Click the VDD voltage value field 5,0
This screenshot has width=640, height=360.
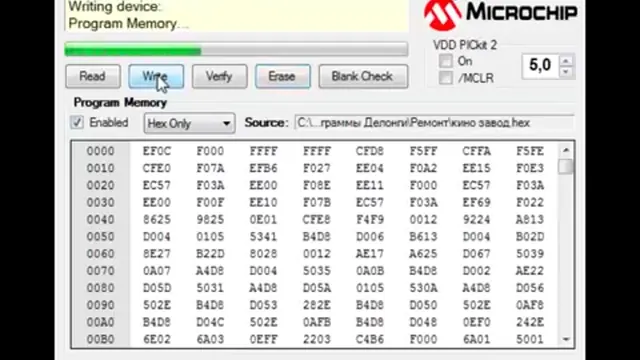click(x=540, y=65)
